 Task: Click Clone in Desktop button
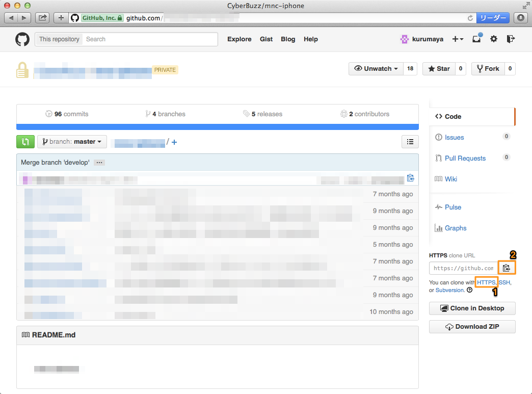pos(472,308)
